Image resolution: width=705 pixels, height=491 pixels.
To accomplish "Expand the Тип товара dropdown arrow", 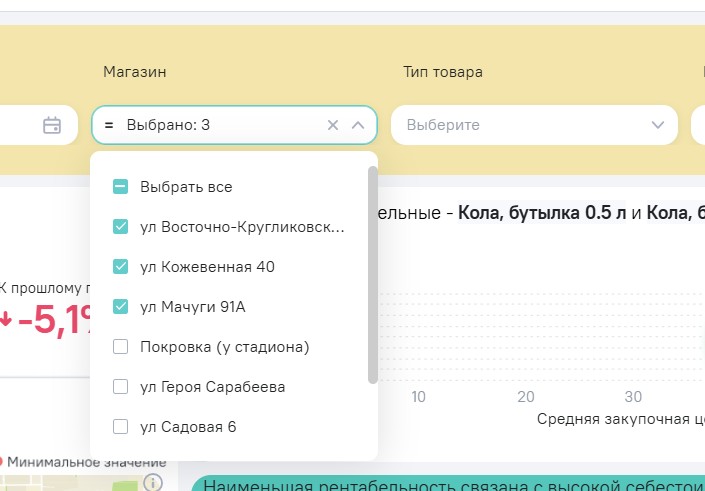I will [658, 126].
